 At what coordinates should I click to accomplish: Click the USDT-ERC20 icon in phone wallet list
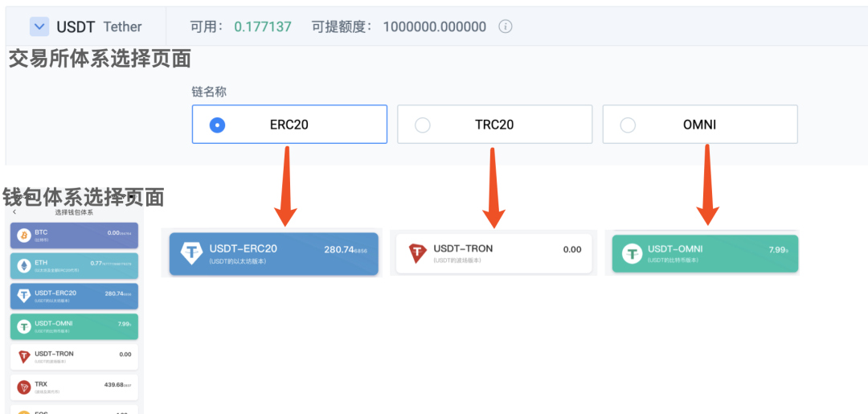click(x=24, y=296)
